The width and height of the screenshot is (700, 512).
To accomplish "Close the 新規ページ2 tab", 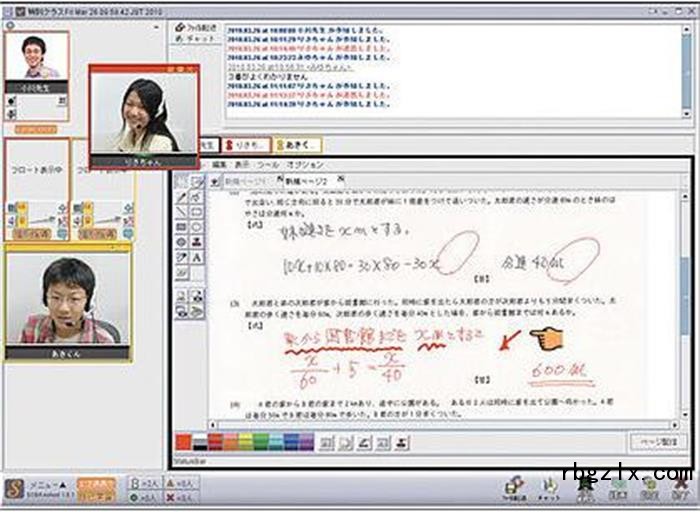I will coord(341,179).
